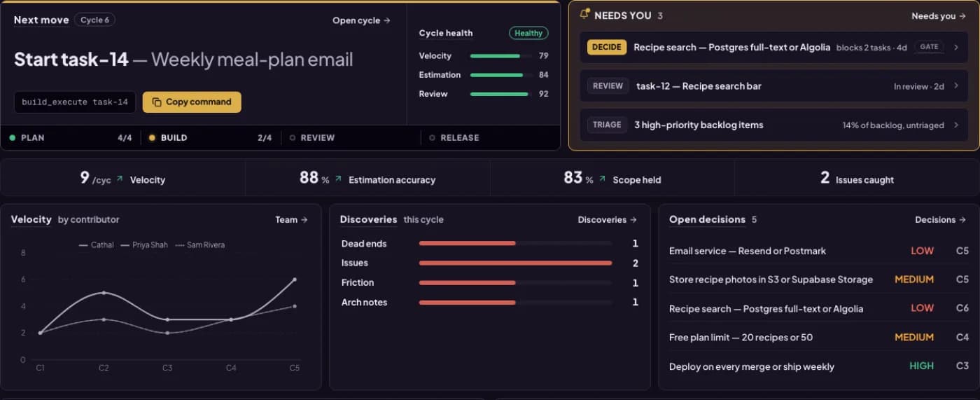Click the 83% Scope held stat
Image resolution: width=980 pixels, height=400 pixels.
[x=612, y=178]
